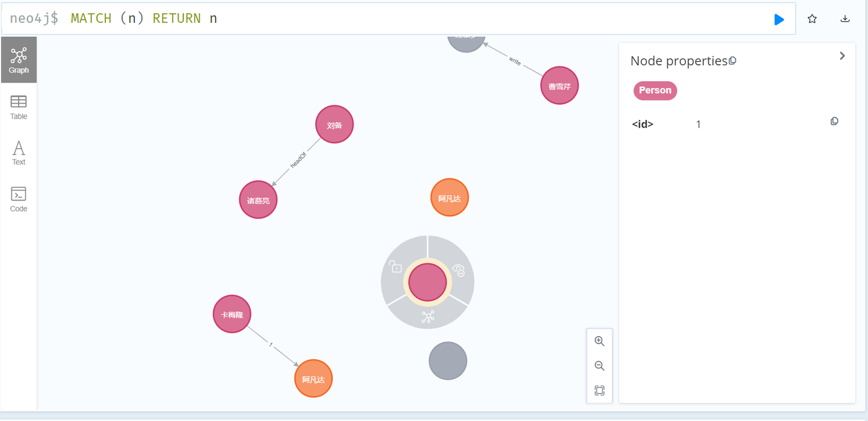Click the Person label badge

655,90
